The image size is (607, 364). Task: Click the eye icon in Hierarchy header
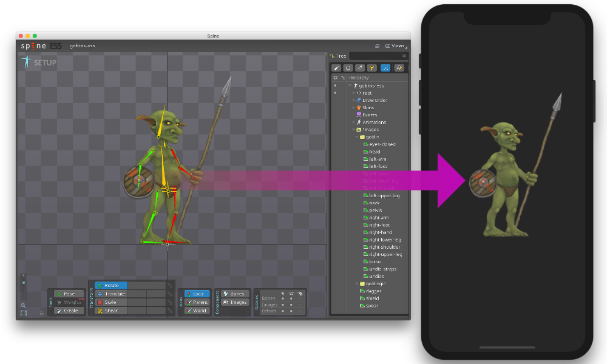335,78
